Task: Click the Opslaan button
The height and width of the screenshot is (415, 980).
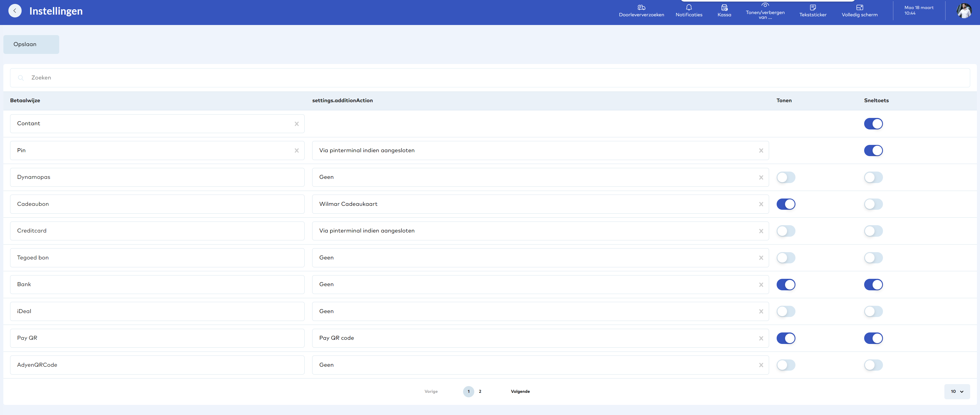Action: 31,44
